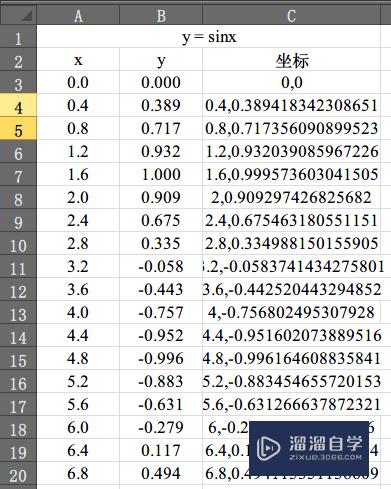Select y value 0.717 cell

coord(161,128)
